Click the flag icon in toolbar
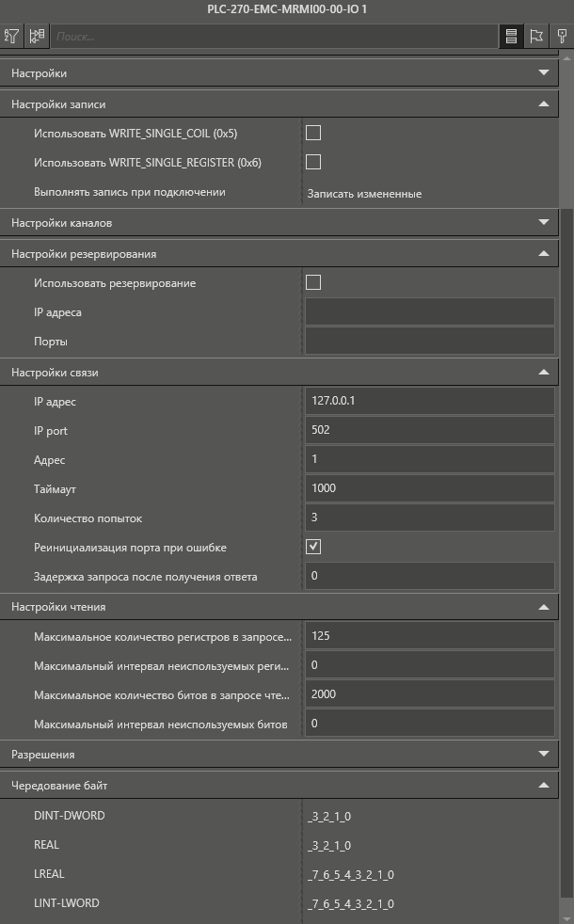This screenshot has width=574, height=924. [x=536, y=36]
